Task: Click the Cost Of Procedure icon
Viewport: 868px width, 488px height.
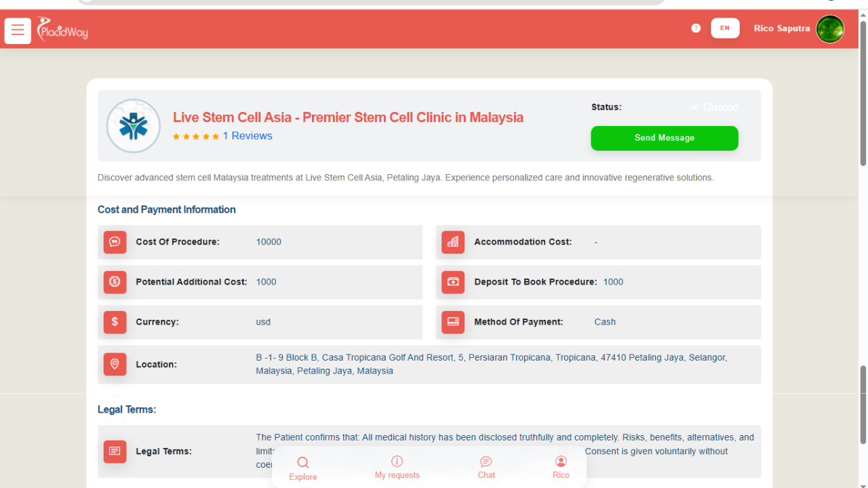Action: click(115, 242)
